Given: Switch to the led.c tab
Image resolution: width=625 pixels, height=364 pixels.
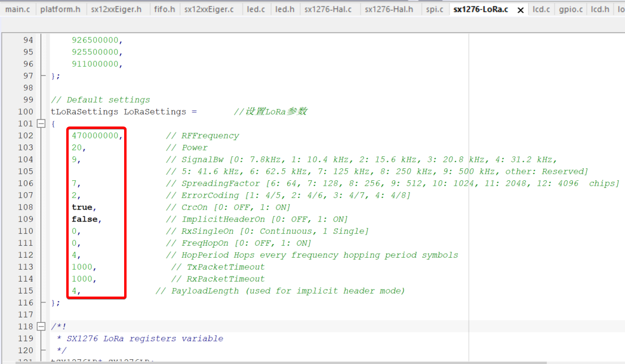Looking at the screenshot, I should [255, 10].
